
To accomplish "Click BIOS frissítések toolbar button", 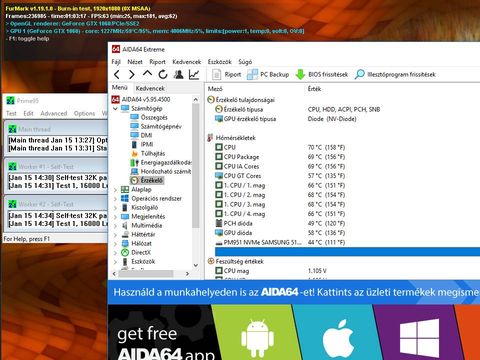I will (x=322, y=74).
